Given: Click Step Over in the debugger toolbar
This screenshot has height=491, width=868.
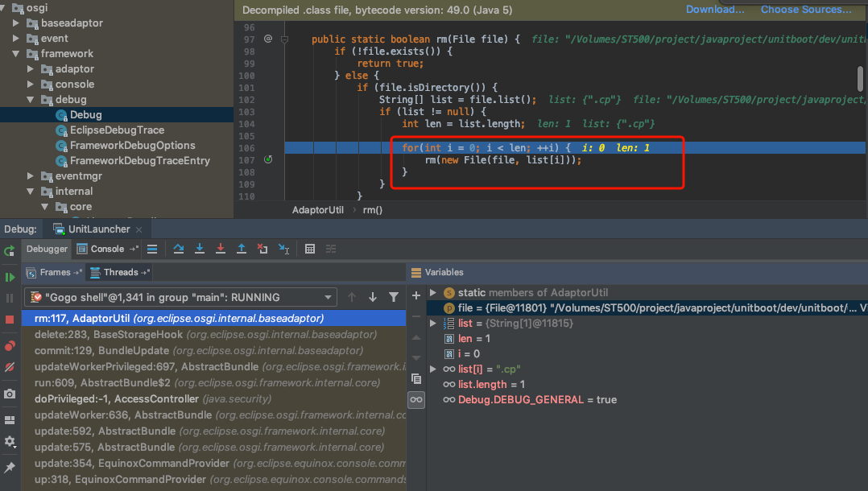Looking at the screenshot, I should (x=179, y=249).
